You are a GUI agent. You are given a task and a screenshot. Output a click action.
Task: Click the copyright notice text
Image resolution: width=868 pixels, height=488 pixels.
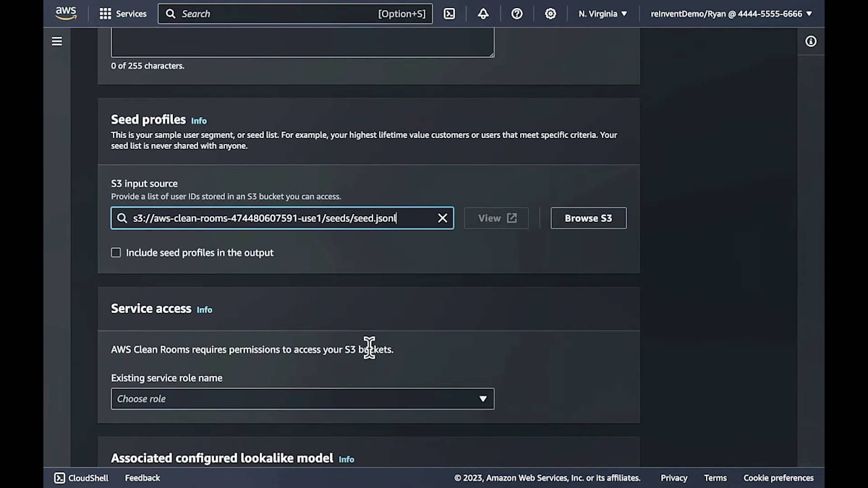point(548,478)
